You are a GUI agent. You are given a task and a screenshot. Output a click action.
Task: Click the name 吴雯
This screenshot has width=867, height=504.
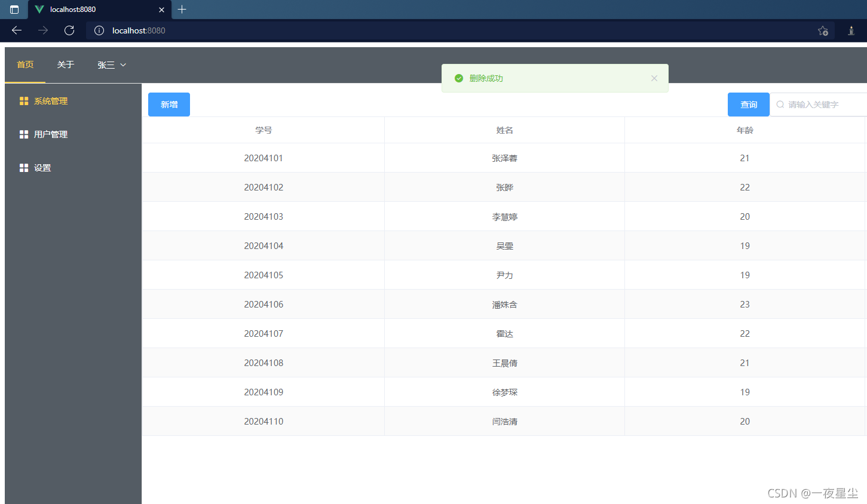pos(505,246)
